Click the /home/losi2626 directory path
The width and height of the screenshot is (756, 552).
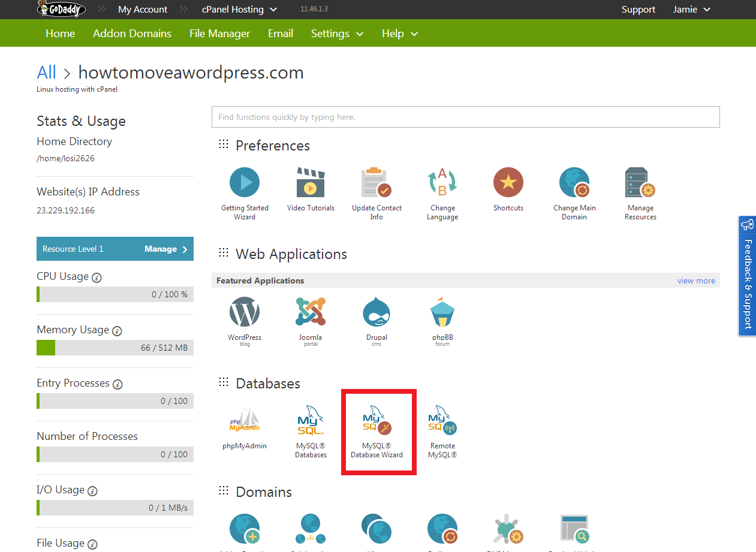tap(65, 159)
